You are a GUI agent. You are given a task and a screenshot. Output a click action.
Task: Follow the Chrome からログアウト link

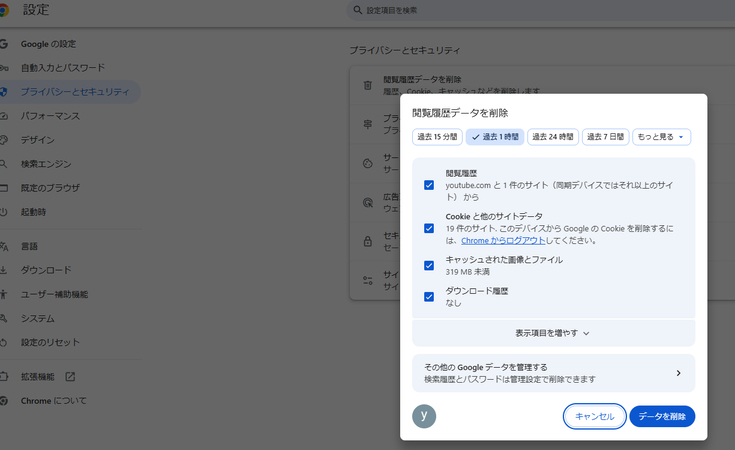coord(503,240)
